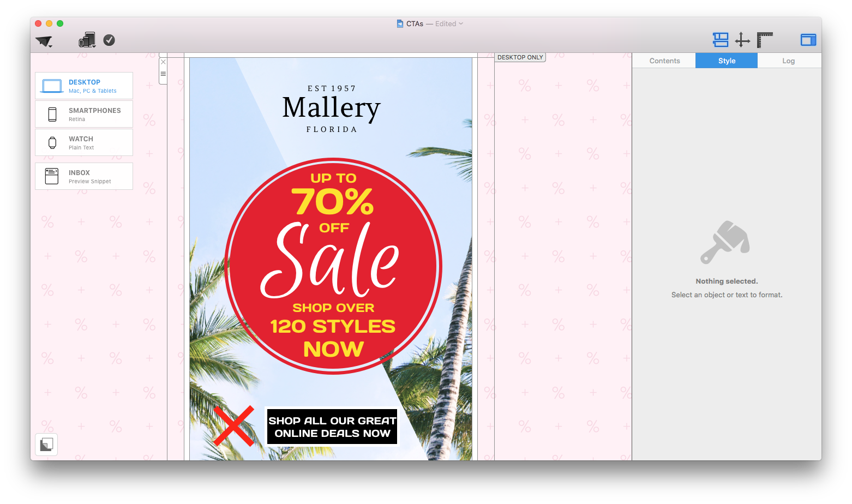Select the four-arrow move tool icon
Viewport: 852px width, 504px height.
(x=742, y=40)
